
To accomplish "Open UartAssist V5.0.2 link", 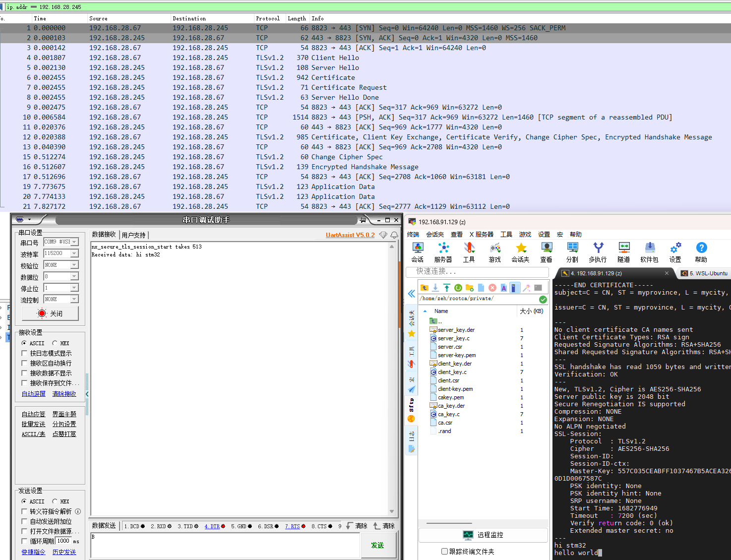I will coord(350,235).
